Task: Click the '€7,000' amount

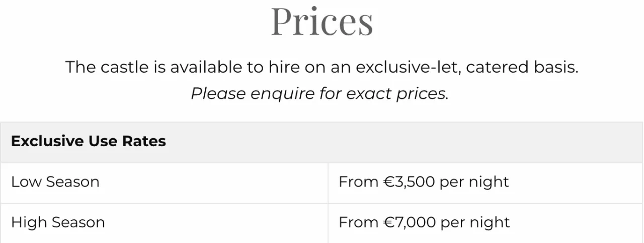Action: 410,222
